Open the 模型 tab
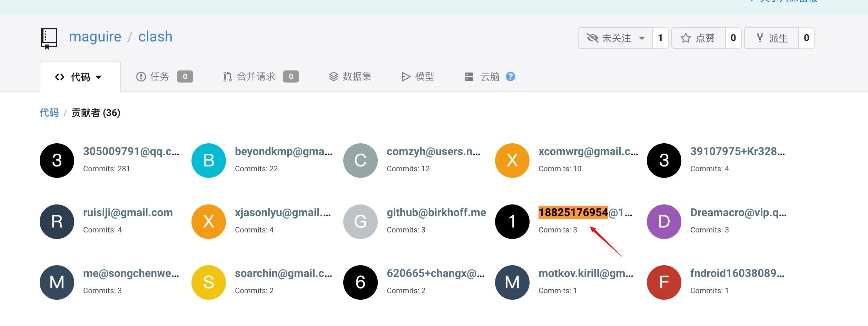Image resolution: width=868 pixels, height=326 pixels. coord(417,76)
